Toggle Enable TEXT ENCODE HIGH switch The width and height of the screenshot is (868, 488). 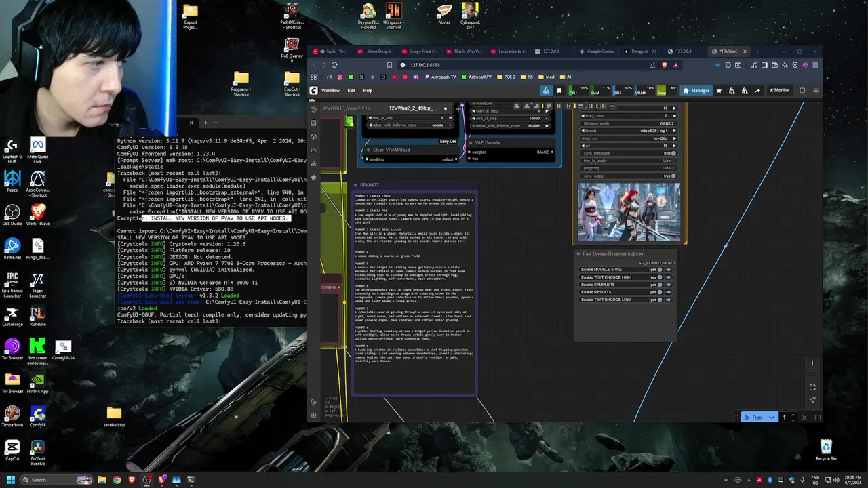tap(660, 277)
